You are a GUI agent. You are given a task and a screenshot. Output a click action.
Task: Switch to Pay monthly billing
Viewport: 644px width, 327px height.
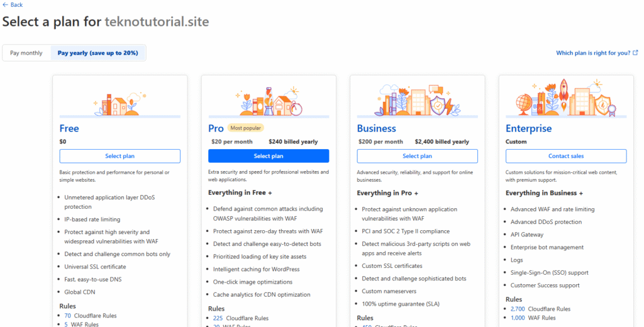tap(26, 53)
